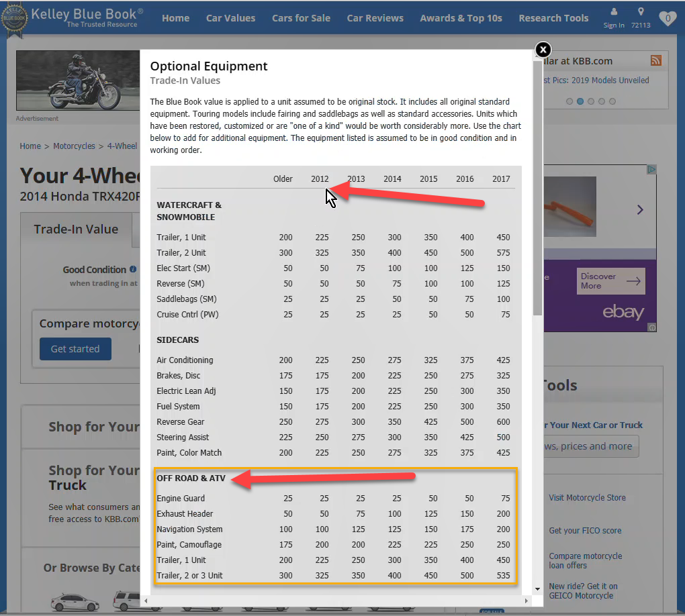685x616 pixels.
Task: Click the motorcycle advertisement image
Action: (78, 81)
